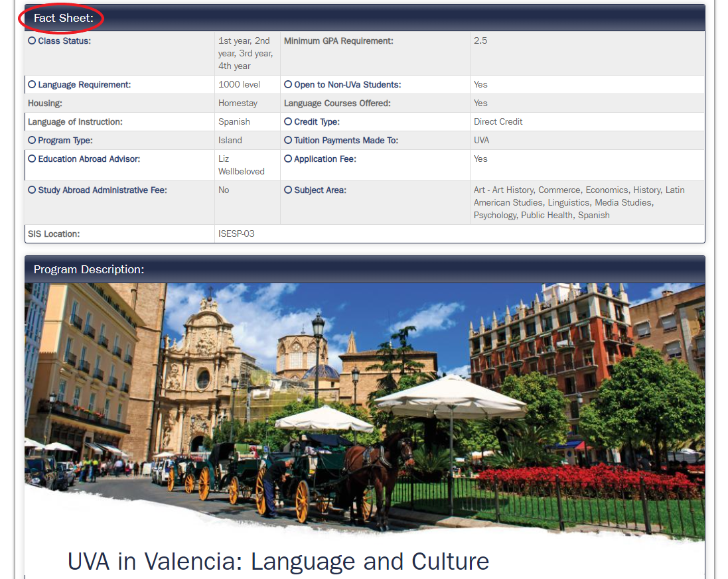Select the 1st year, 2nd year class status value

tap(246, 53)
